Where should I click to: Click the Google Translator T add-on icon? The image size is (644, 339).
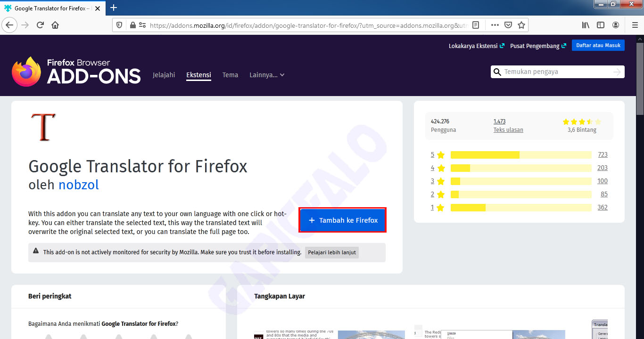pos(42,127)
